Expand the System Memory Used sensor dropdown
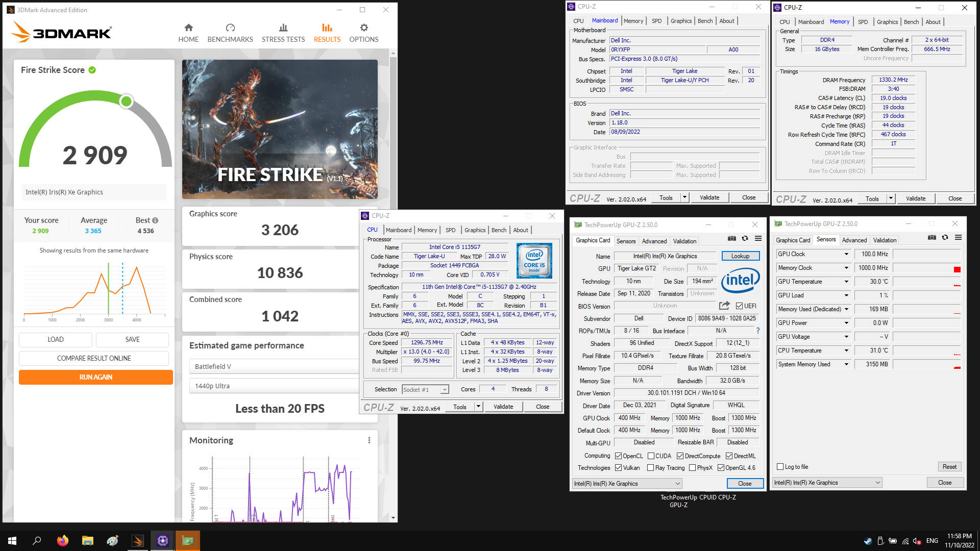This screenshot has width=980, height=551. click(x=846, y=364)
